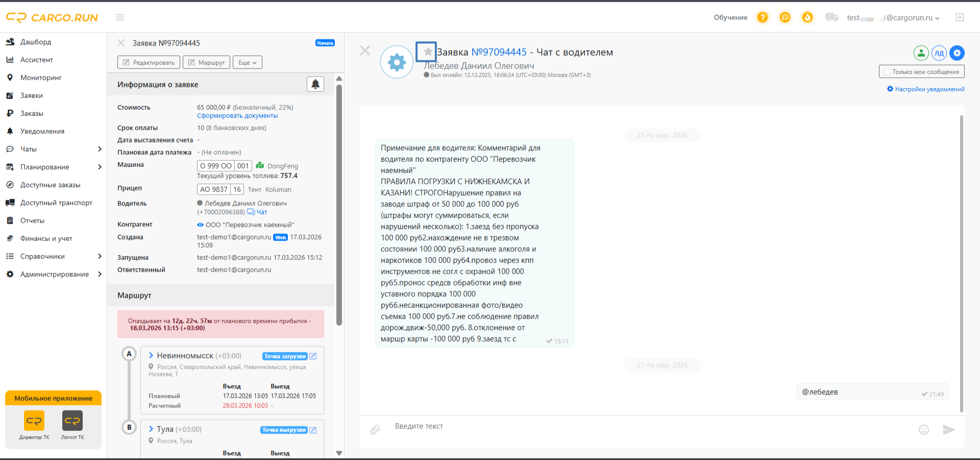Click the send message arrow icon

click(x=948, y=430)
